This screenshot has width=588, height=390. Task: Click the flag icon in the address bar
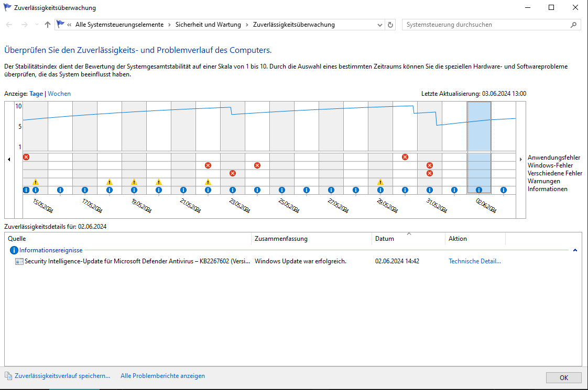[60, 25]
